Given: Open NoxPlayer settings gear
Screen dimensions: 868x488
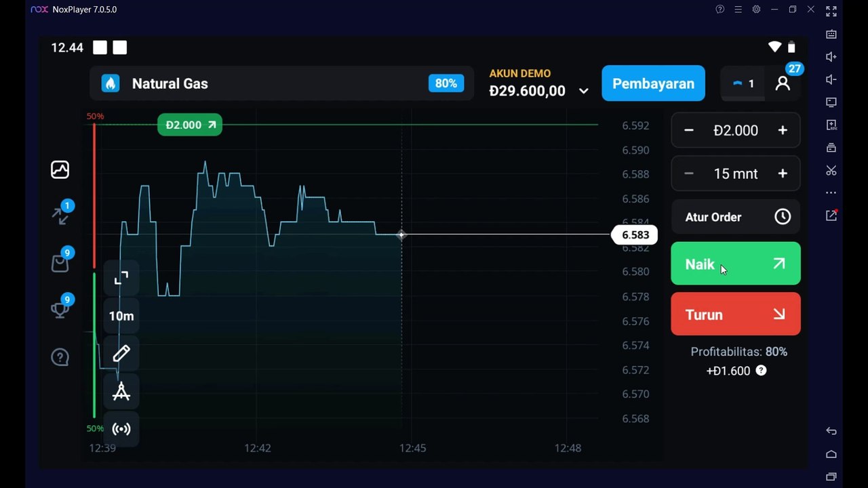Looking at the screenshot, I should tap(756, 9).
